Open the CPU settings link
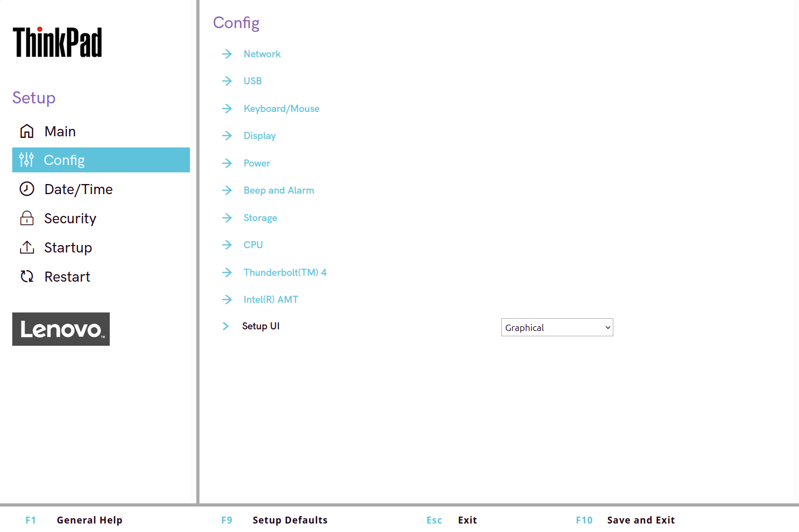Image resolution: width=799 pixels, height=532 pixels. (253, 245)
